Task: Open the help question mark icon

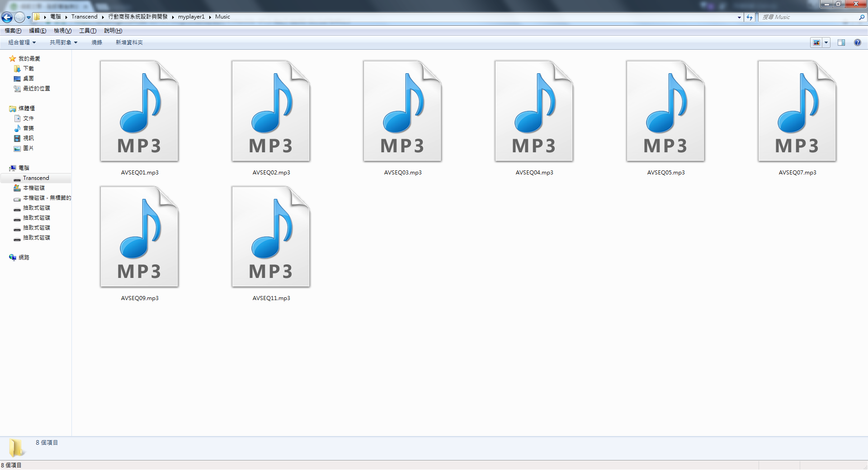Action: point(857,42)
